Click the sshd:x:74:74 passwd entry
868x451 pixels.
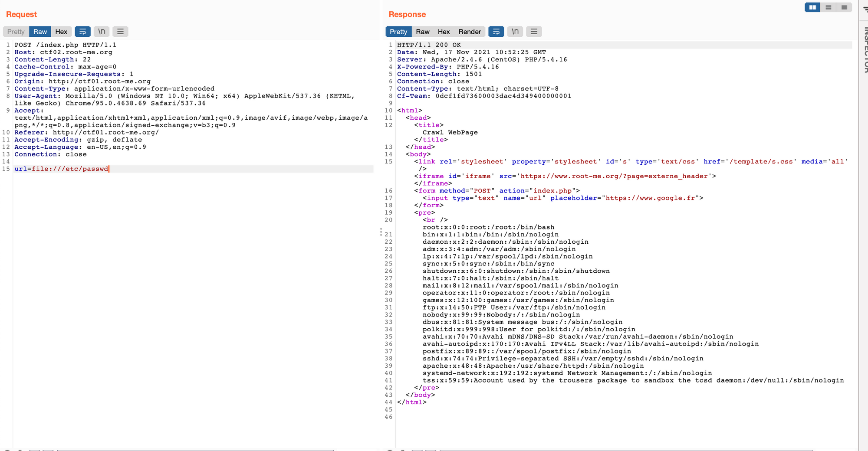pyautogui.click(x=563, y=359)
